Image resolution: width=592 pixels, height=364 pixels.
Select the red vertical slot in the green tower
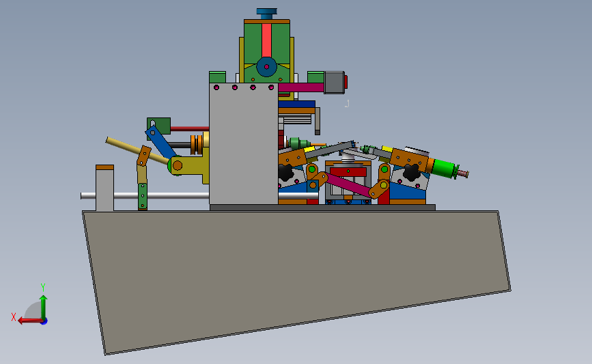pos(266,40)
